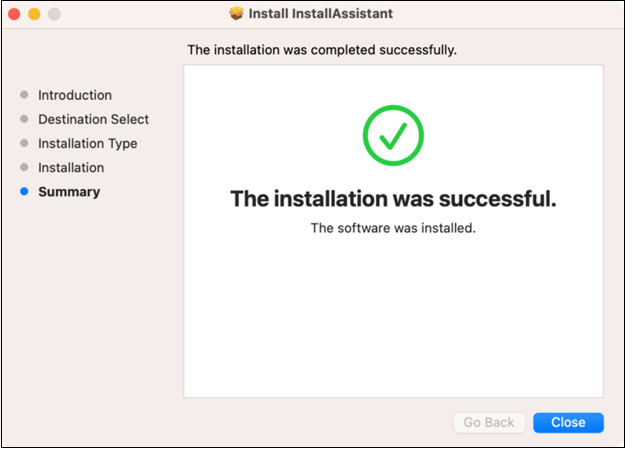The width and height of the screenshot is (639, 462).
Task: Minimize the installer with the yellow button
Action: [34, 15]
